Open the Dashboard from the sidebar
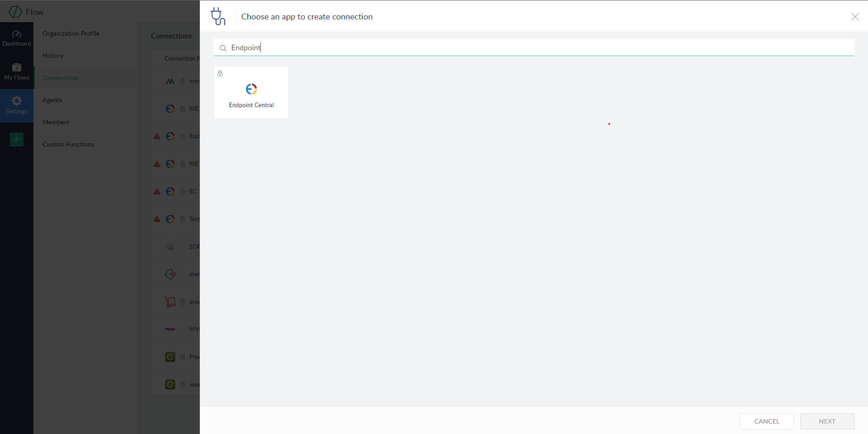The image size is (868, 434). click(x=17, y=38)
